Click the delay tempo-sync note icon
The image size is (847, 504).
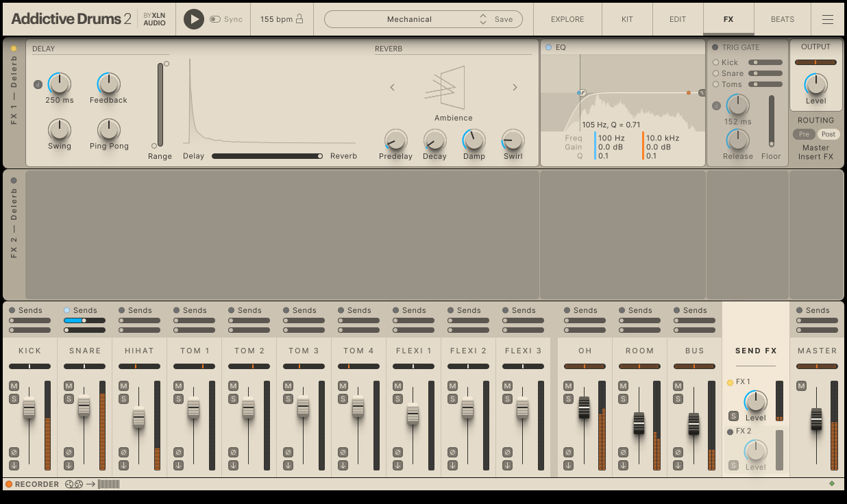(38, 85)
